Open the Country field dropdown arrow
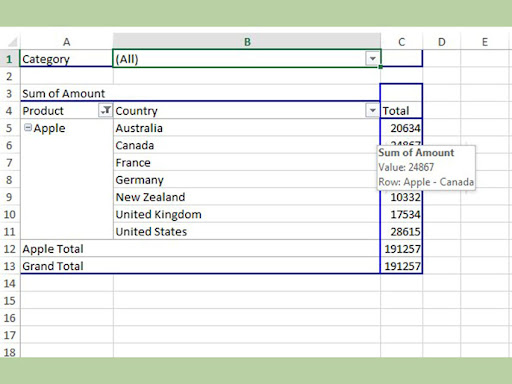 click(372, 110)
